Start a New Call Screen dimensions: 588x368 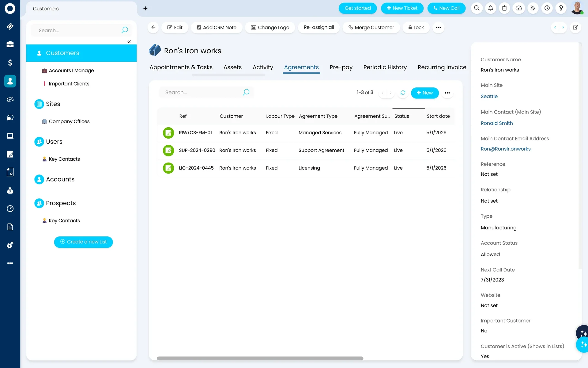[446, 8]
